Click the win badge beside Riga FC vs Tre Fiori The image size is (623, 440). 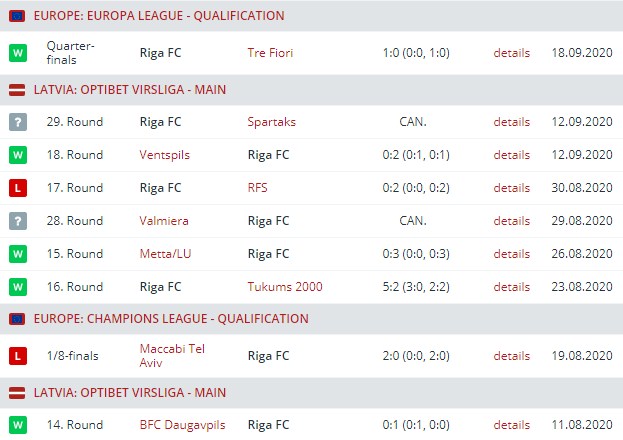click(17, 52)
